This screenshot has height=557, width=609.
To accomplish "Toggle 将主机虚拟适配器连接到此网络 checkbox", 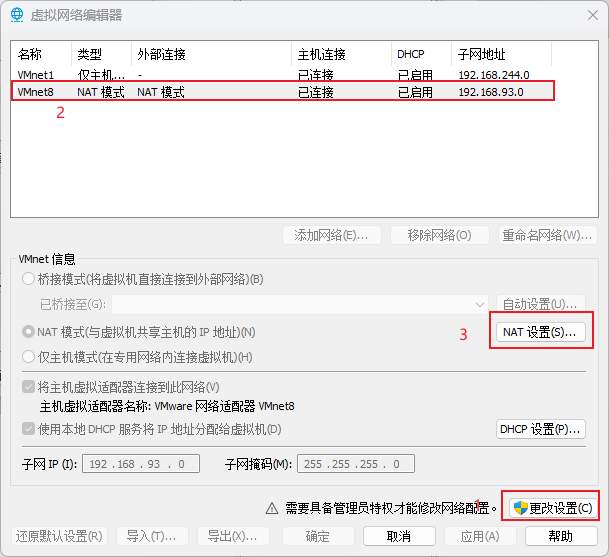I will (x=28, y=387).
